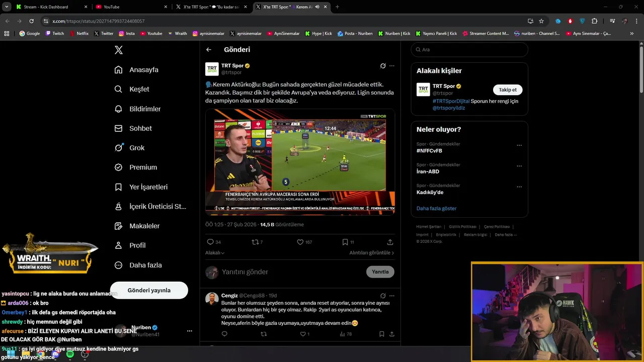This screenshot has width=644, height=362.
Task: Open browser extensions puzzle icon
Action: pyautogui.click(x=595, y=21)
